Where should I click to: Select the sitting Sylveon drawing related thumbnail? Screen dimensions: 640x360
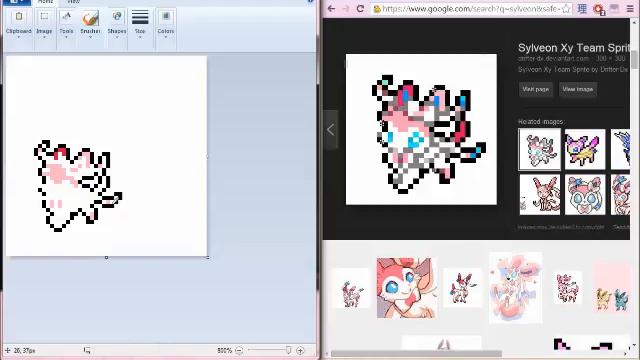(540, 195)
